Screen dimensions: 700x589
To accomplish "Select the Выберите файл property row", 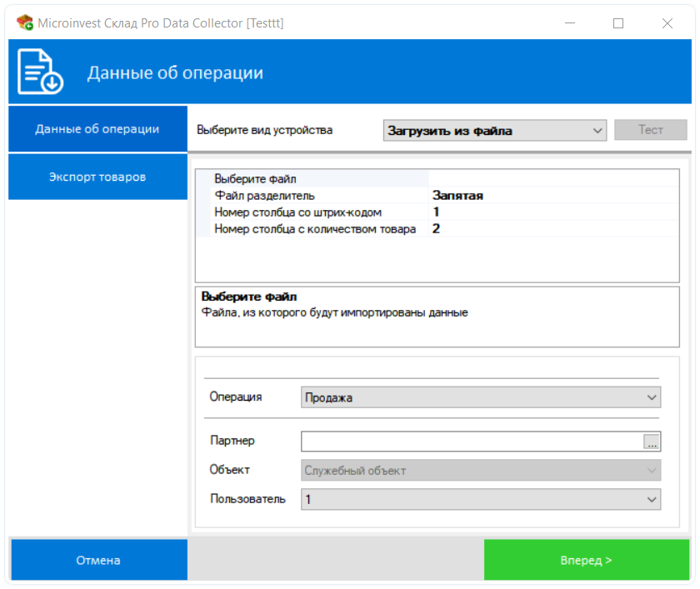I will pos(437,179).
